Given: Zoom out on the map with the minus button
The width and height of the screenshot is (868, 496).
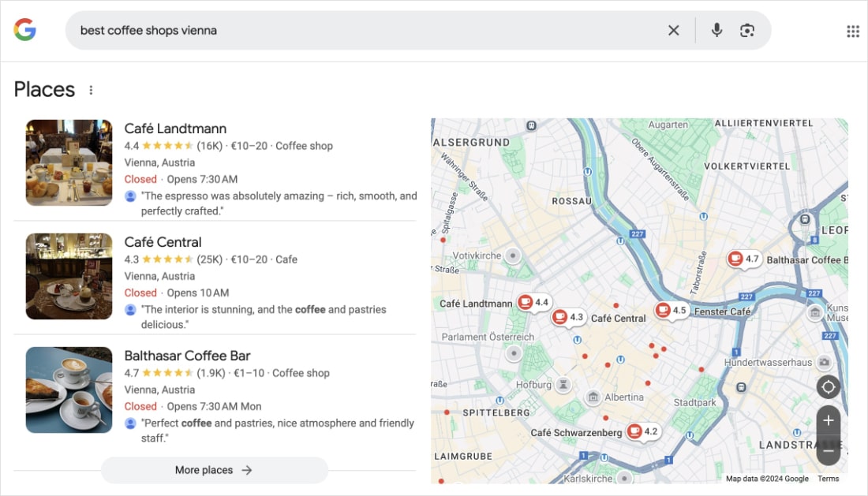Looking at the screenshot, I should coord(828,449).
